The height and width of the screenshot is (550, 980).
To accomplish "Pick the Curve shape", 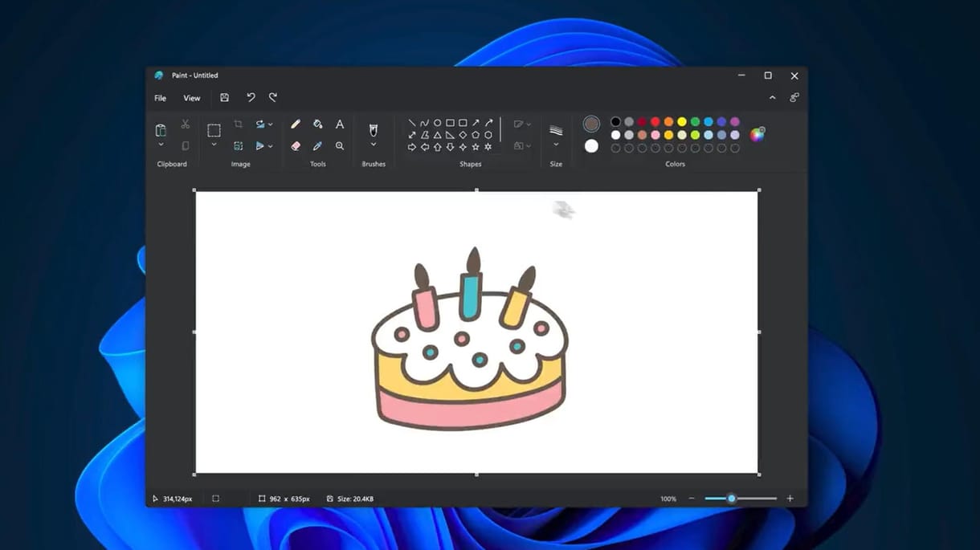I will tap(425, 123).
